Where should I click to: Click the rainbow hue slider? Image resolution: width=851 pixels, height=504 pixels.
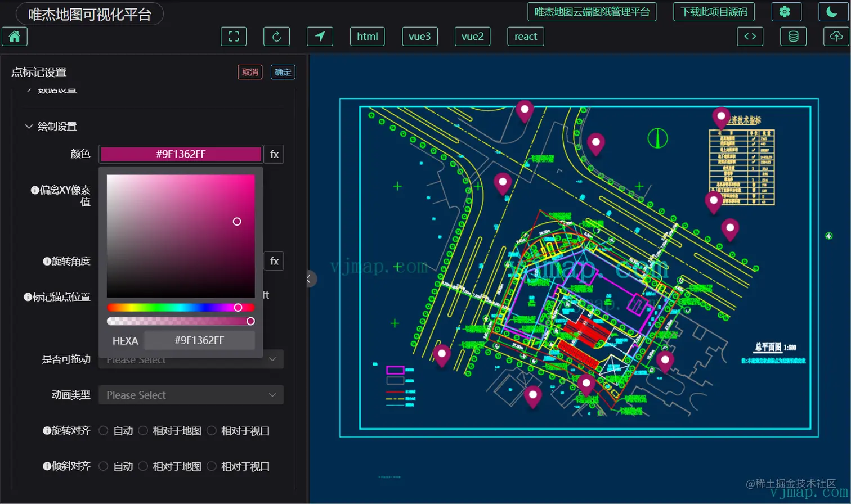181,307
